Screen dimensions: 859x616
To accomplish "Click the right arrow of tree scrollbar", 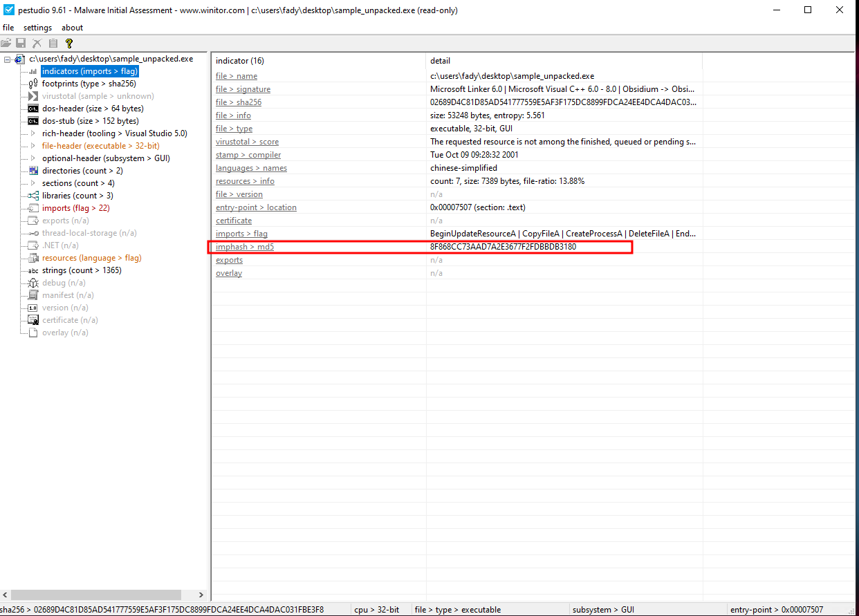I will coord(201,595).
